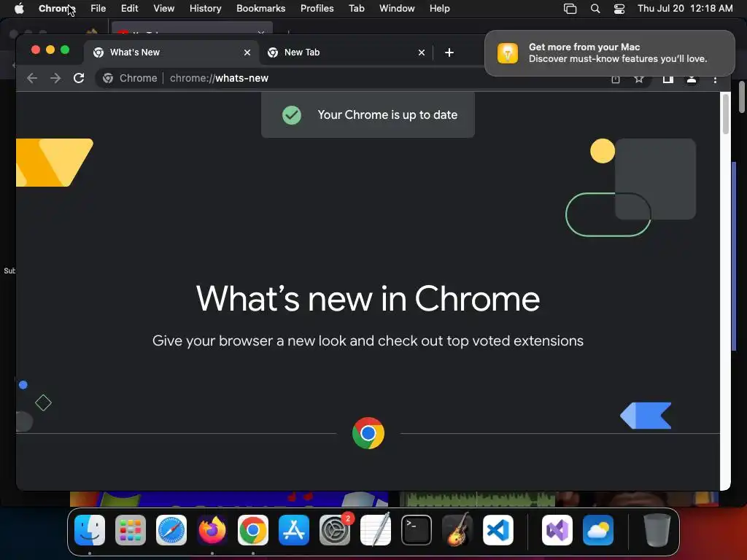Open System Preferences from the Dock
This screenshot has height=560, width=747.
point(334,530)
